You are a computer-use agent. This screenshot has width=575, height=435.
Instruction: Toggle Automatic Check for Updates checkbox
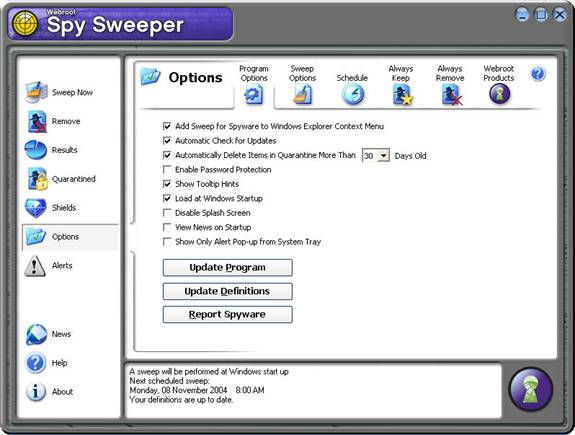(167, 140)
